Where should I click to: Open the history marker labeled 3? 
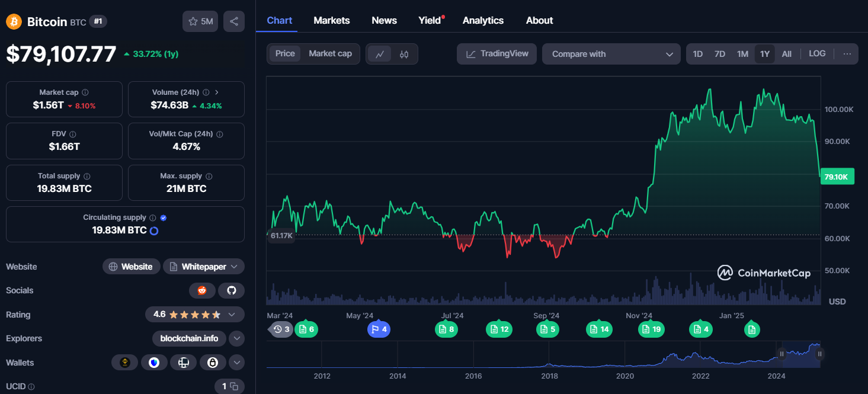click(x=281, y=329)
